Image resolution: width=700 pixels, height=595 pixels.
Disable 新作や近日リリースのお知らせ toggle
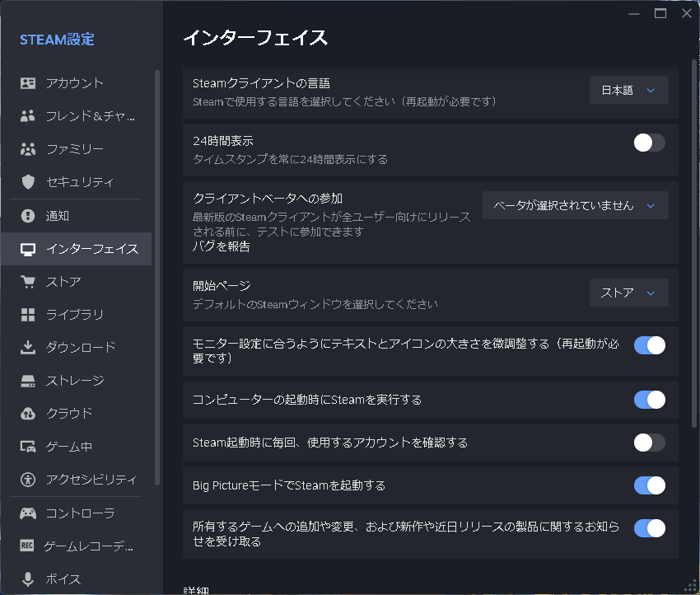tap(650, 528)
